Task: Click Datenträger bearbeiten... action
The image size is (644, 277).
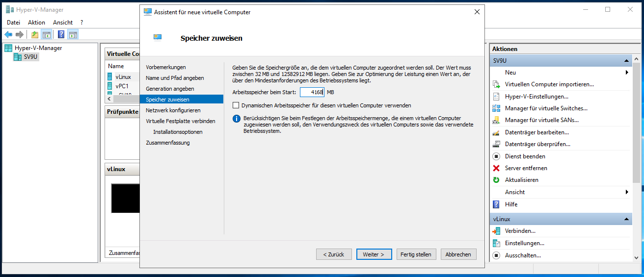Action: click(x=537, y=132)
